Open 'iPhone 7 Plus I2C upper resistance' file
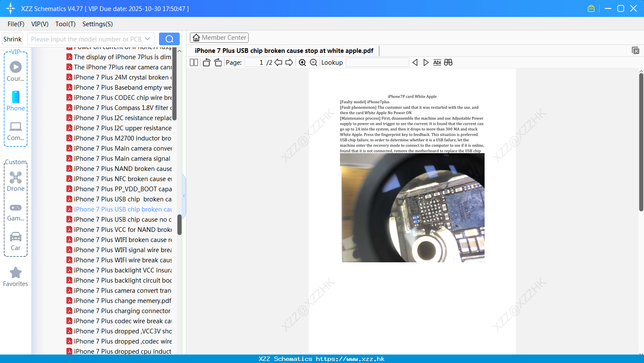 pyautogui.click(x=119, y=128)
